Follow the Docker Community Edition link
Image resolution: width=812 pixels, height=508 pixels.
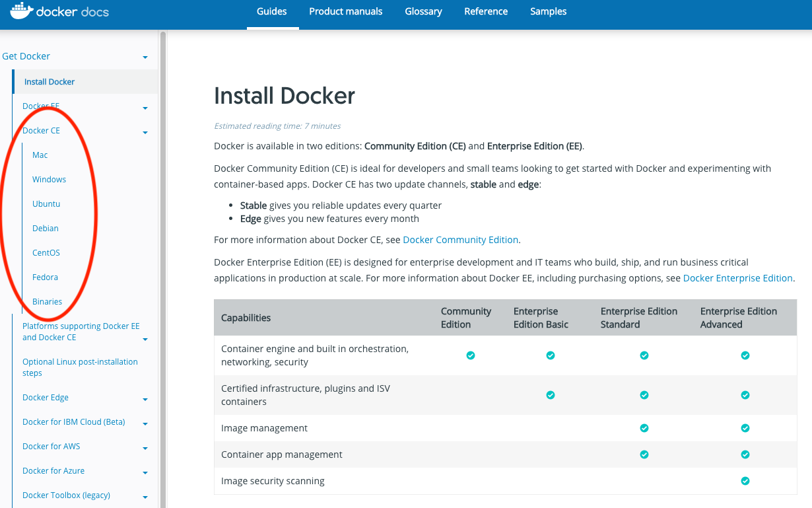[x=461, y=240]
